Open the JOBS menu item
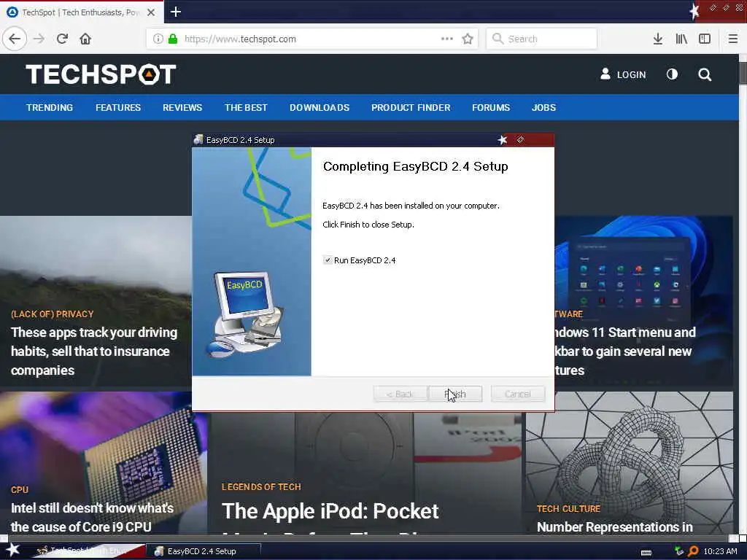747x560 pixels. click(x=543, y=108)
